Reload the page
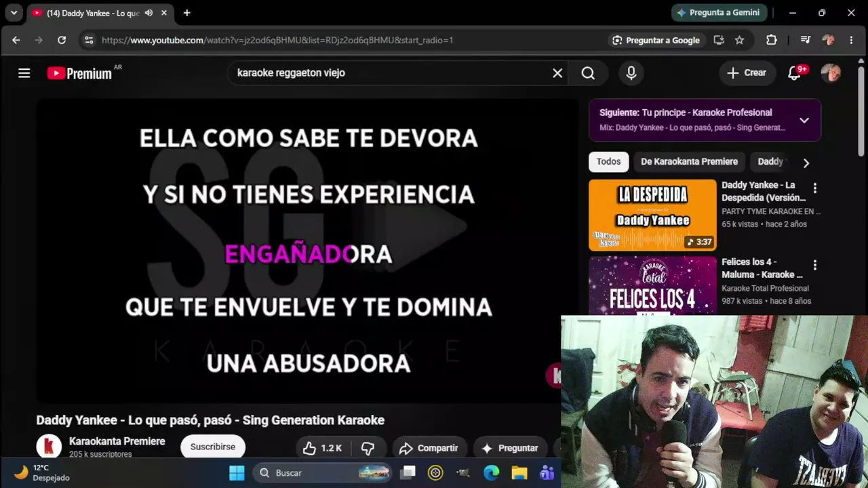Screen dimensions: 868x488 [62, 40]
